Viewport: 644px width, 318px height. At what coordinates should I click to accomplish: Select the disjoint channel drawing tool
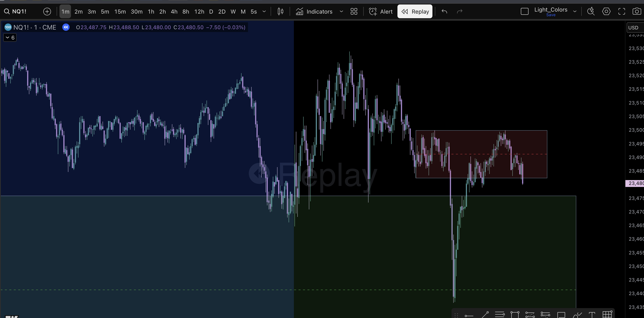pos(545,315)
